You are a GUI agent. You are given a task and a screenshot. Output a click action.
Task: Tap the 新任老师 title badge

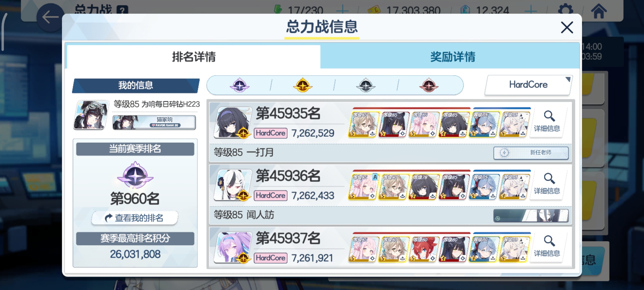(x=531, y=153)
